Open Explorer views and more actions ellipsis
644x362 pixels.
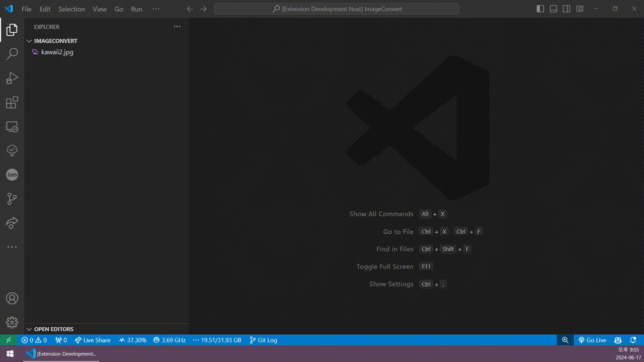177,27
